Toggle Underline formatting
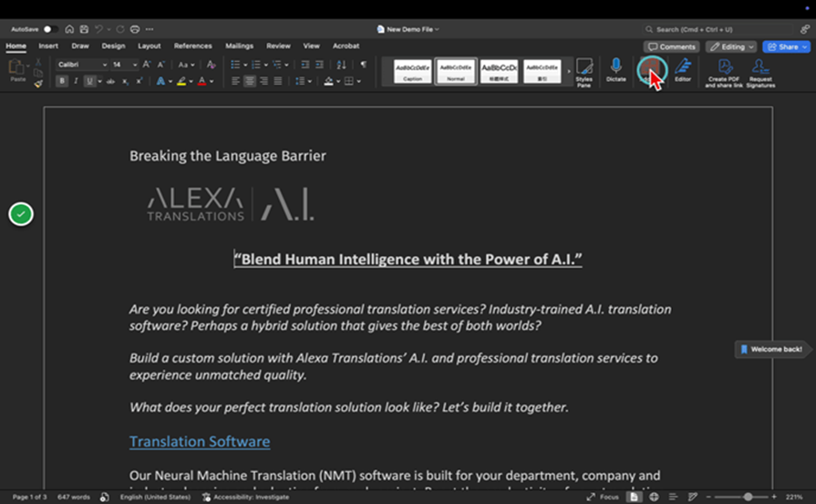 pyautogui.click(x=89, y=81)
